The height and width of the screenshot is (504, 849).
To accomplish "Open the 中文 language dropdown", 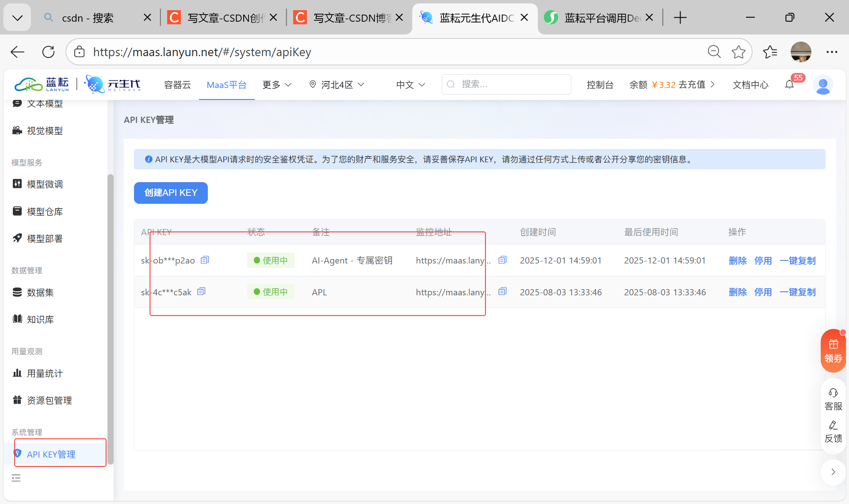I will tap(410, 84).
